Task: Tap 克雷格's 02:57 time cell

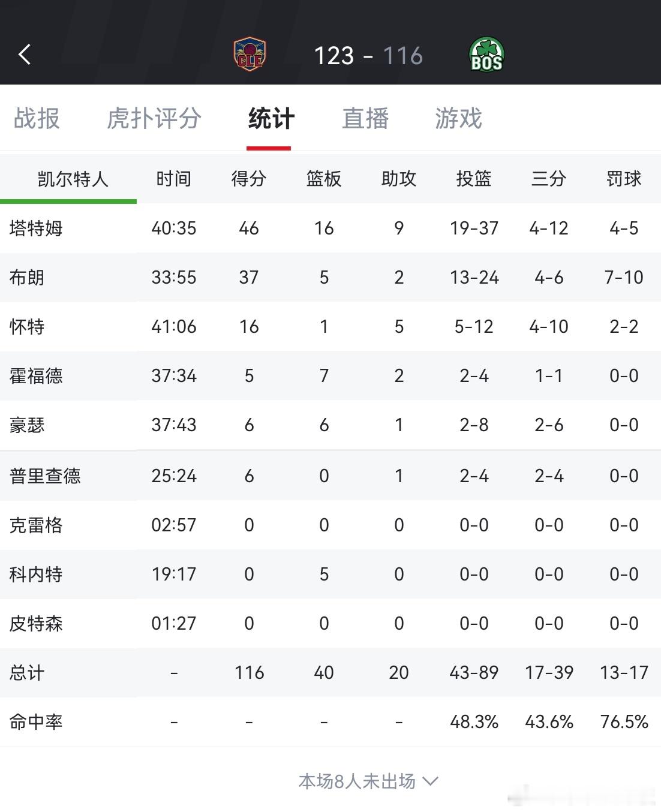Action: point(174,525)
